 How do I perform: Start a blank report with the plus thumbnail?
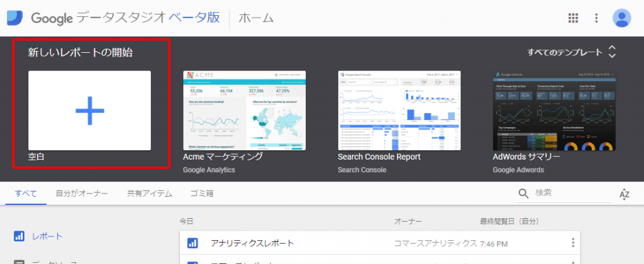click(x=89, y=111)
